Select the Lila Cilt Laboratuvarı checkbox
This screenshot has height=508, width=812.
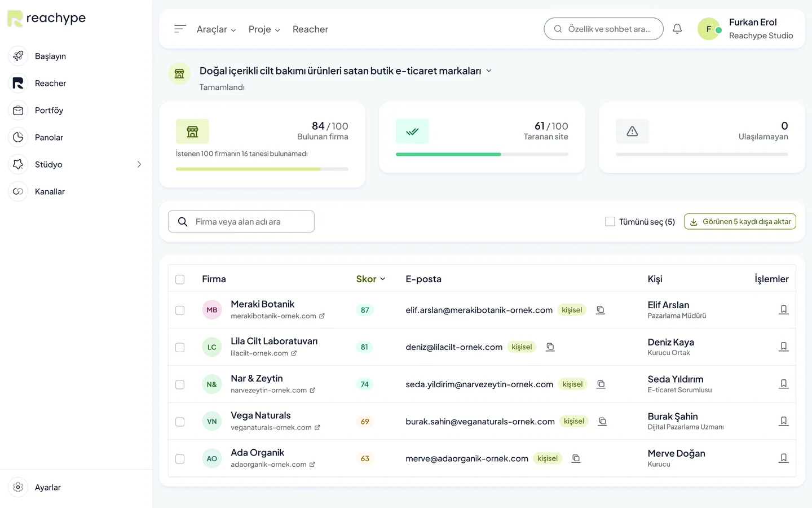(x=180, y=348)
